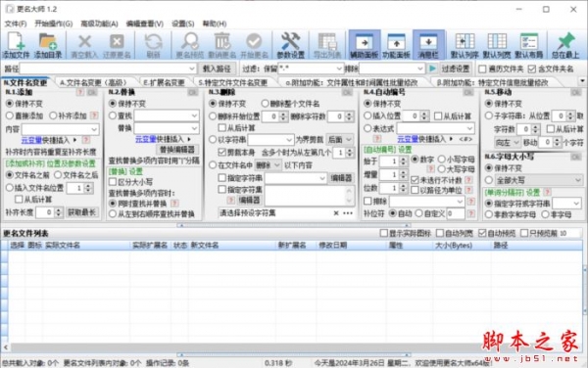Click 编辑器 button beside 指定字符串
Image resolution: width=588 pixels, height=368 pixels.
click(341, 178)
